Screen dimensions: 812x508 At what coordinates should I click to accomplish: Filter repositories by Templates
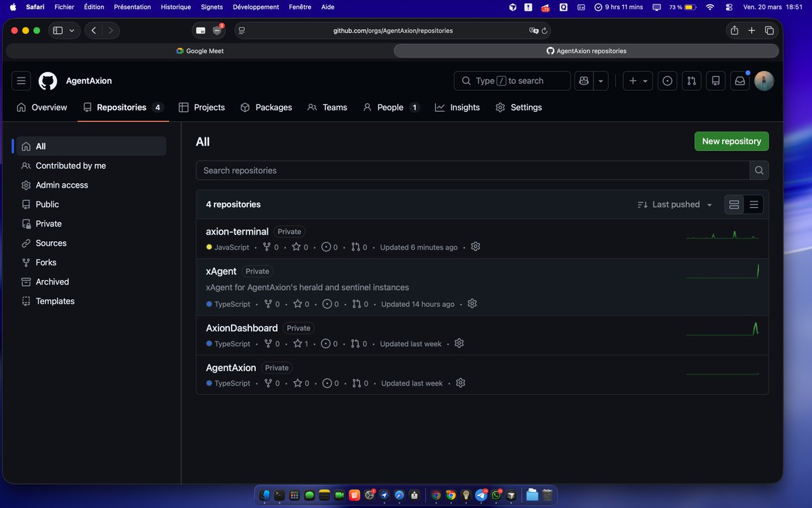pyautogui.click(x=91, y=301)
